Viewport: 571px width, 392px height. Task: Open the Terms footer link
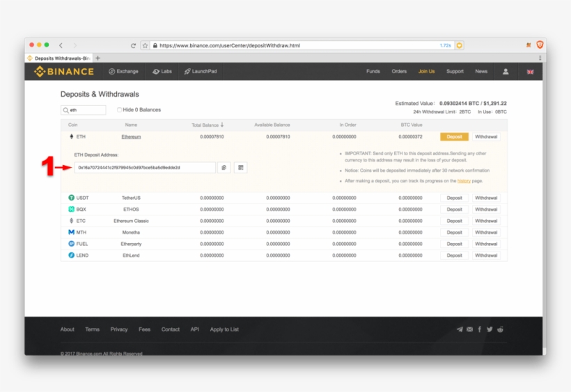point(92,329)
